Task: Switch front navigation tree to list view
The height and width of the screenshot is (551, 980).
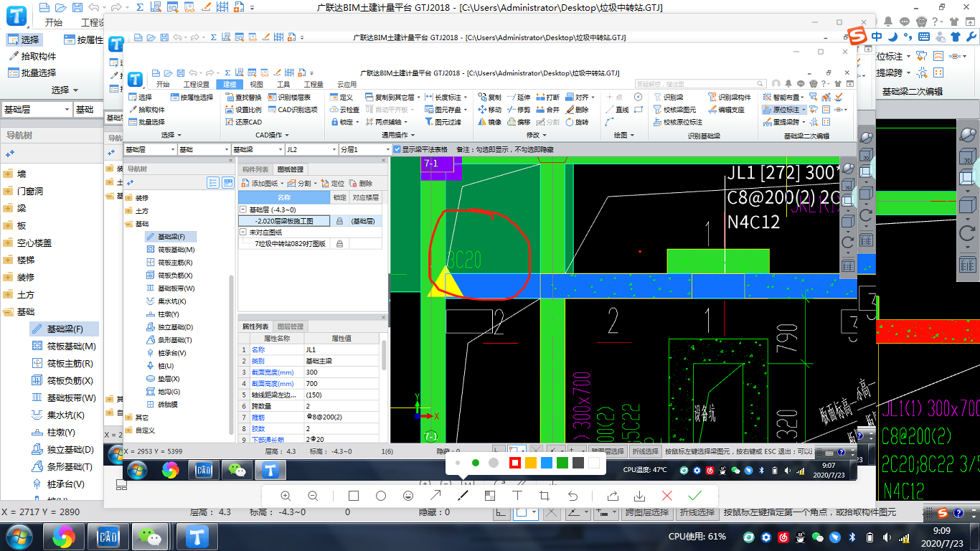Action: (x=212, y=183)
